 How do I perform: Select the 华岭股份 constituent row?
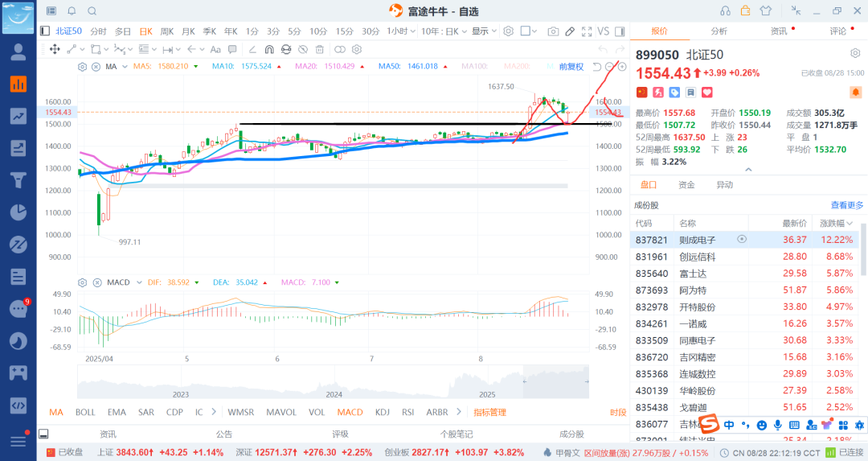(x=744, y=390)
